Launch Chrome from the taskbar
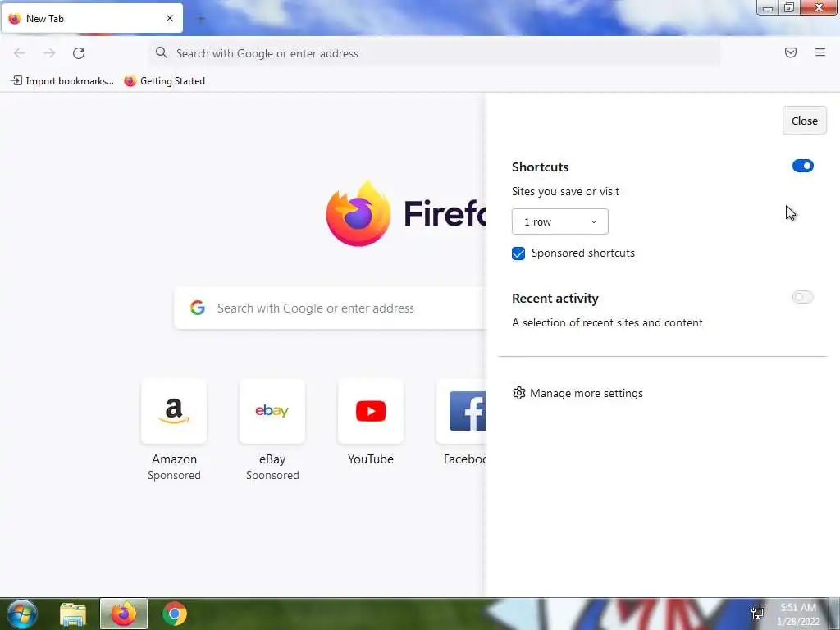Screen dimensions: 840x630 click(x=175, y=614)
